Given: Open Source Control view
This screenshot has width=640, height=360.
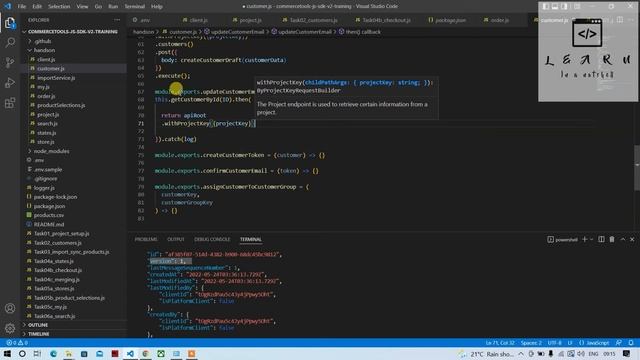Looking at the screenshot, I should (10, 62).
